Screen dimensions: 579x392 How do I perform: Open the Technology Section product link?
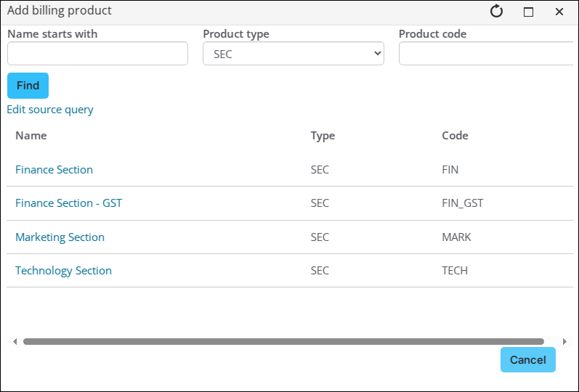point(64,271)
